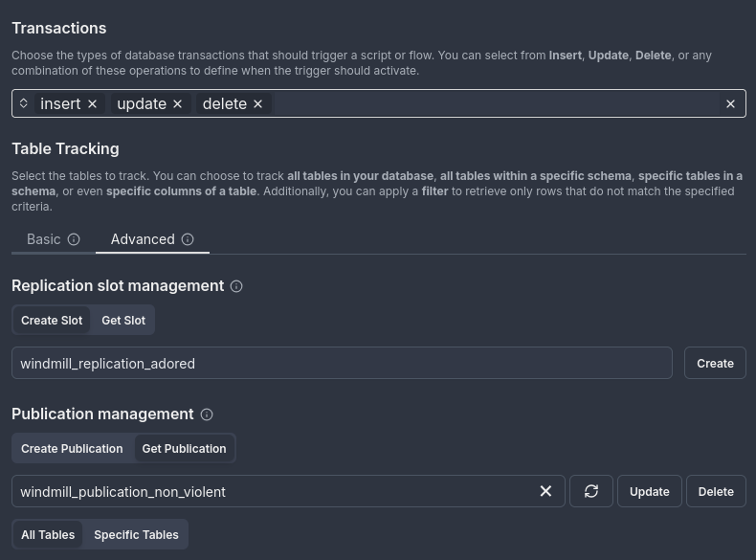The width and height of the screenshot is (756, 560).
Task: Remove the update transaction tag
Action: tap(177, 103)
